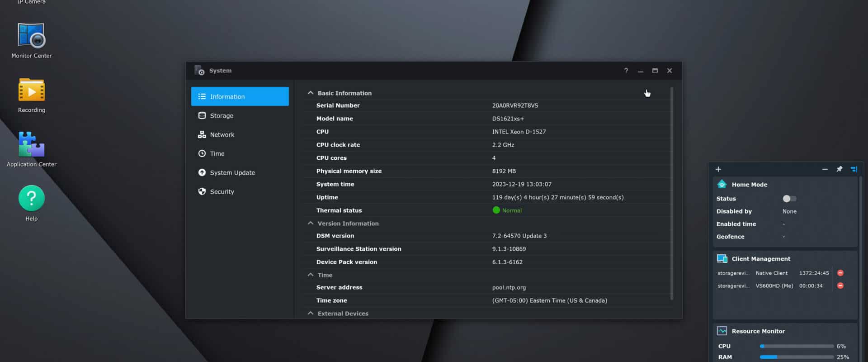The image size is (868, 362).
Task: Click the INTEL Xeon D-1527 value
Action: pyautogui.click(x=519, y=132)
